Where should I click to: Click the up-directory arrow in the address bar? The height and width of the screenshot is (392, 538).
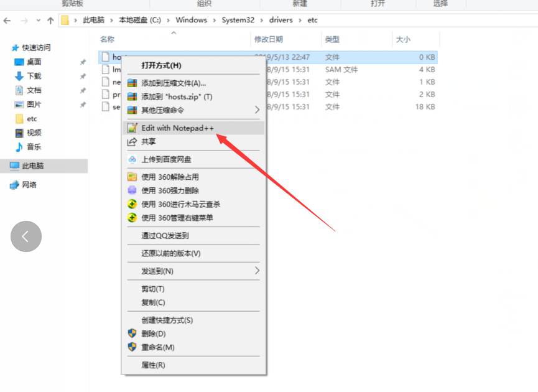51,20
